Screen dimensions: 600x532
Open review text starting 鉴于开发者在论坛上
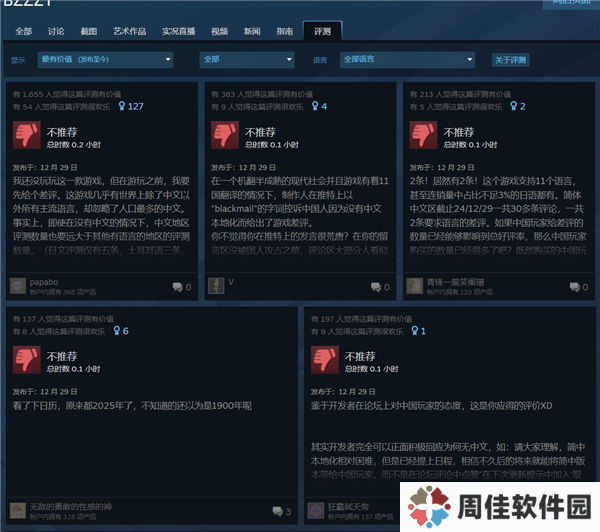(x=448, y=440)
